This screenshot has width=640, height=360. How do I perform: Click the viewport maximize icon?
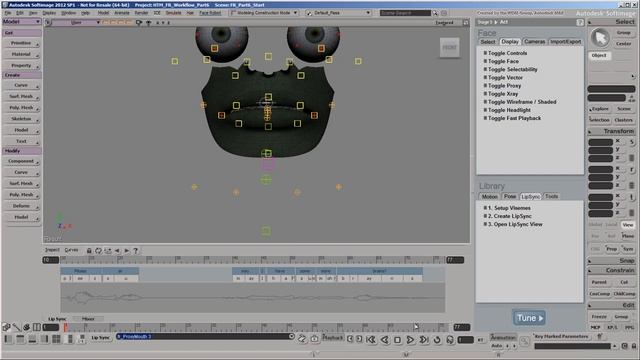tap(466, 22)
